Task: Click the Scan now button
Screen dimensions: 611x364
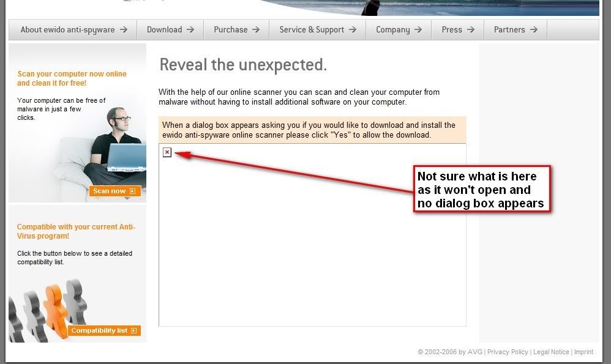Action: tap(114, 191)
